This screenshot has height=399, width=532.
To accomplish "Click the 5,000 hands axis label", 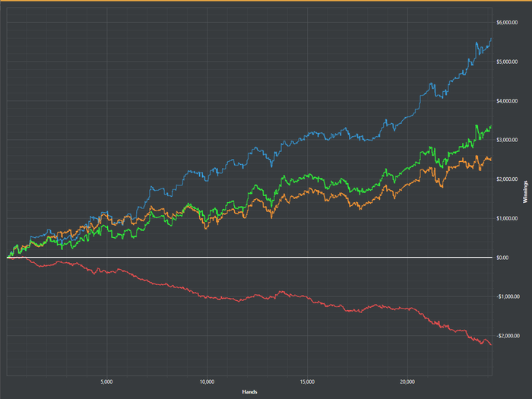I will point(106,382).
